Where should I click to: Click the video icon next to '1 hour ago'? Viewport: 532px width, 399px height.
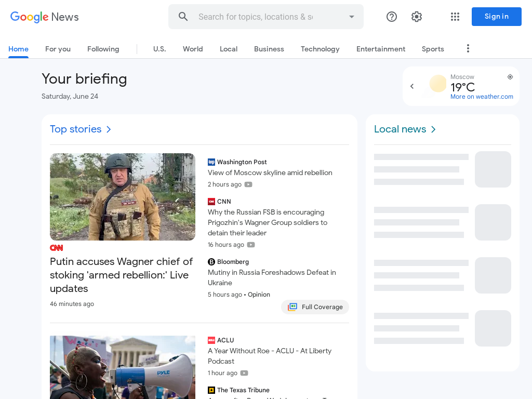244,373
